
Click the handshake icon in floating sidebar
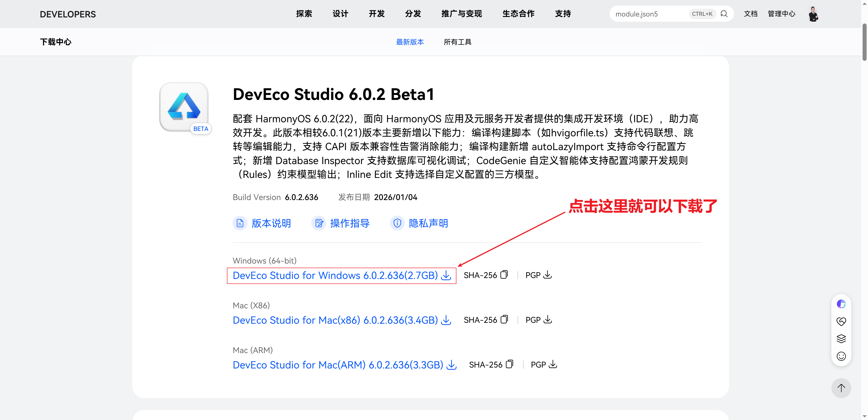click(x=841, y=321)
